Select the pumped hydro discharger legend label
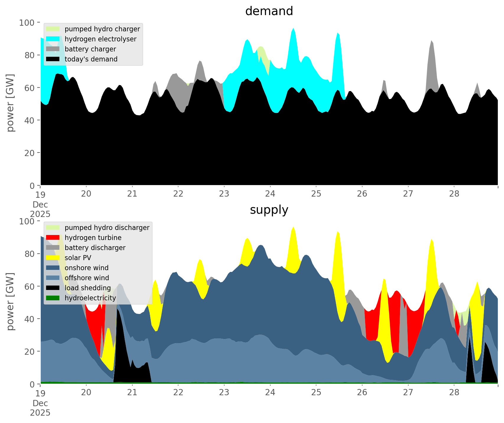Viewport: 504px width, 423px height. tap(107, 228)
